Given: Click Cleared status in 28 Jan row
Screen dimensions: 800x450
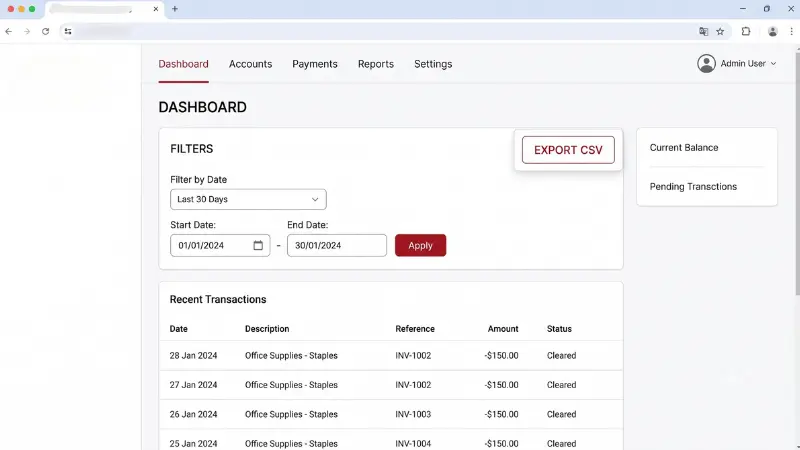Looking at the screenshot, I should pos(561,356).
